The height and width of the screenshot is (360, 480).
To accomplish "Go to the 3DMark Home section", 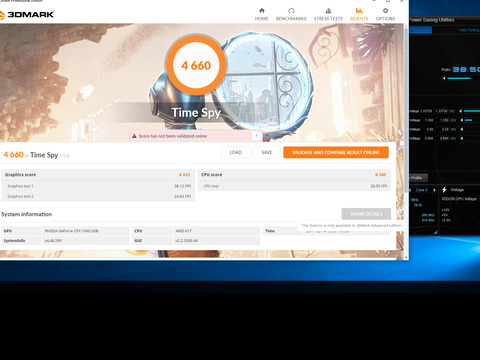I will (261, 15).
